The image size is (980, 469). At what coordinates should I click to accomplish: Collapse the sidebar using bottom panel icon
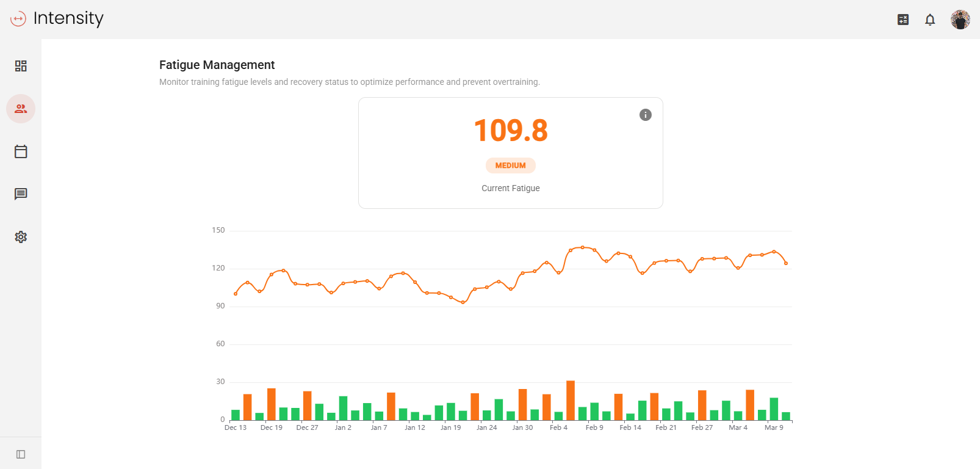[21, 454]
